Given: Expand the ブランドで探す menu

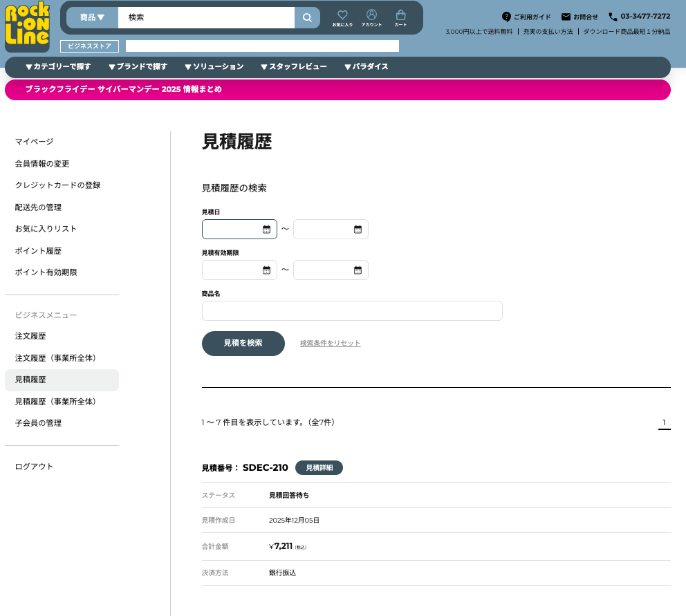Looking at the screenshot, I should point(138,67).
